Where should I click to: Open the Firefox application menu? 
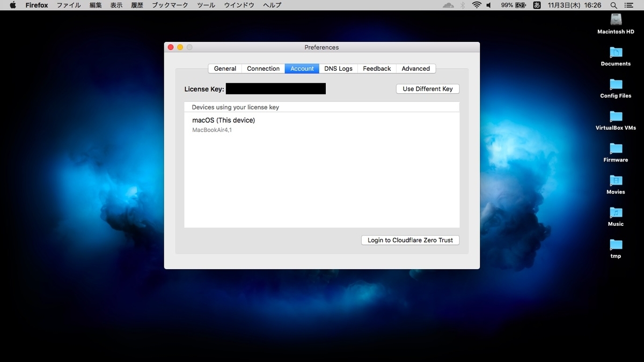[36, 5]
